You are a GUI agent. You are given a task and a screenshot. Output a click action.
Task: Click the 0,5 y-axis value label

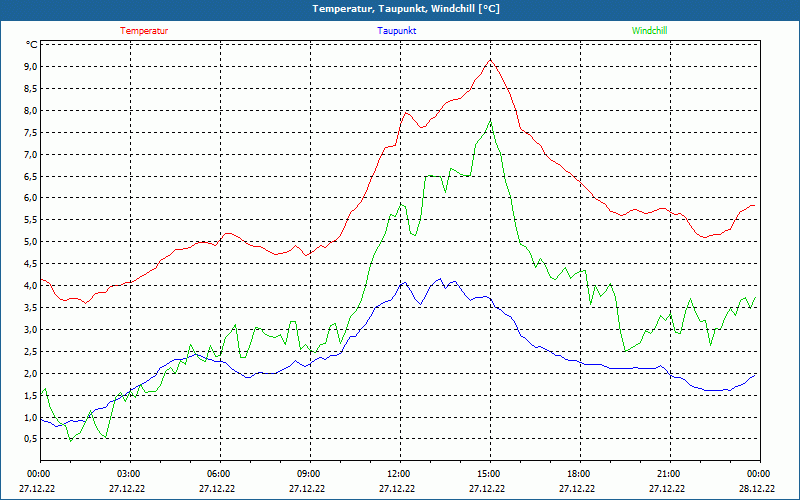pos(30,439)
